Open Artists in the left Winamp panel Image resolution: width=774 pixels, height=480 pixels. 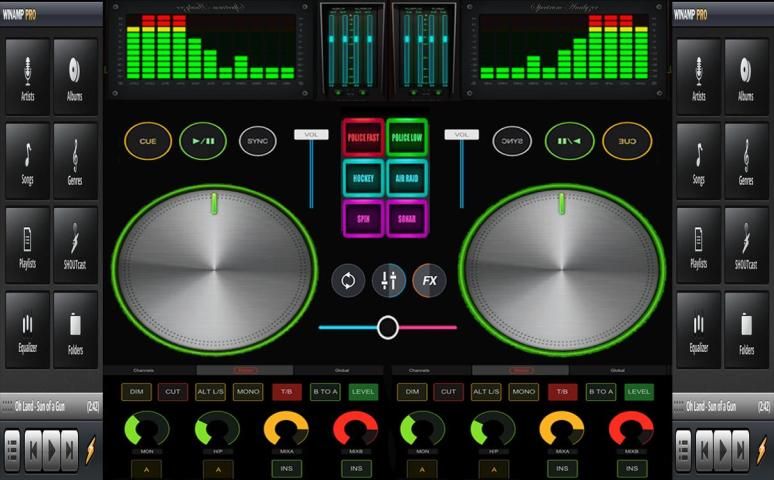27,78
